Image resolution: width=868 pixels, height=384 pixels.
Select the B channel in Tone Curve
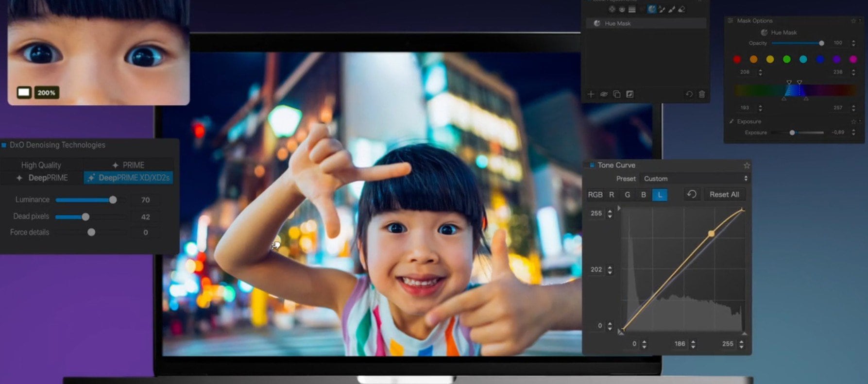pos(644,195)
